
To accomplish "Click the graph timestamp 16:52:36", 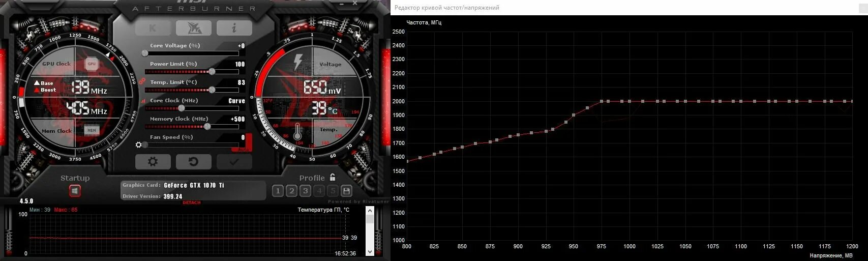I will tap(345, 253).
